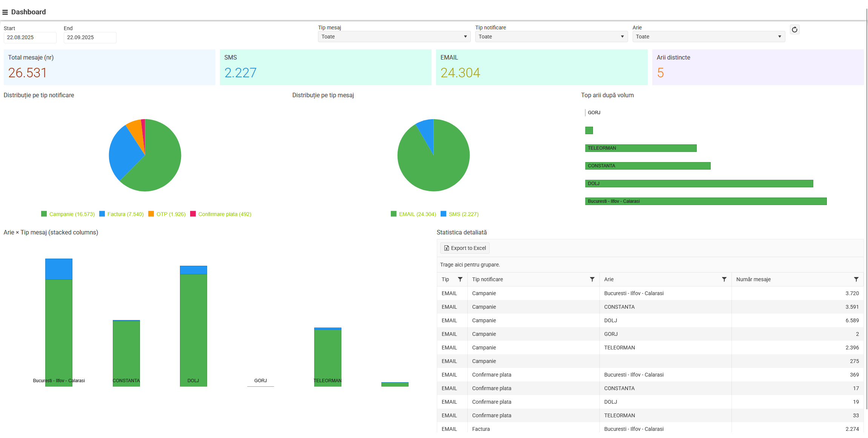Open filter icon on Arie column header
This screenshot has width=868, height=438.
coord(724,279)
